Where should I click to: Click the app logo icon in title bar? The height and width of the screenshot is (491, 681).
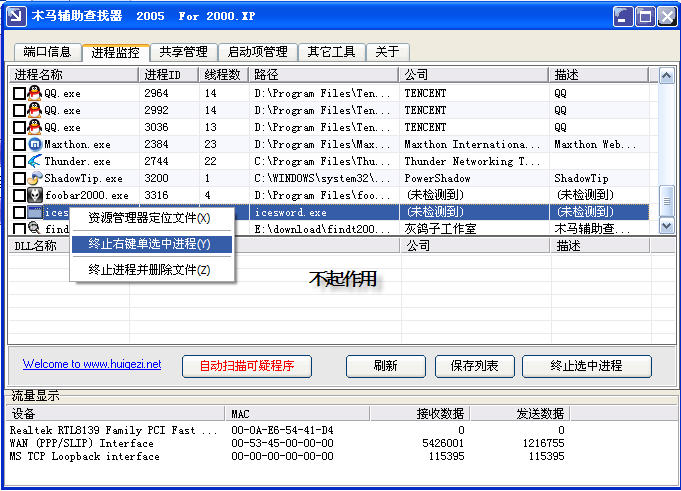pos(16,16)
